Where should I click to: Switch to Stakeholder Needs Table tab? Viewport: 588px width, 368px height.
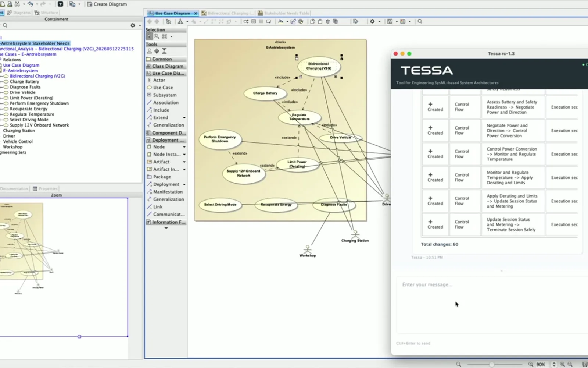[283, 13]
